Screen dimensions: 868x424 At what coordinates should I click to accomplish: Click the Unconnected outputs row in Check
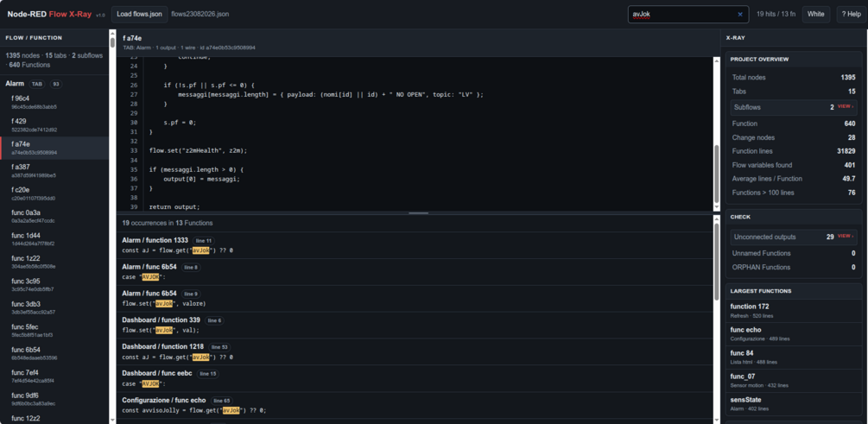point(794,237)
